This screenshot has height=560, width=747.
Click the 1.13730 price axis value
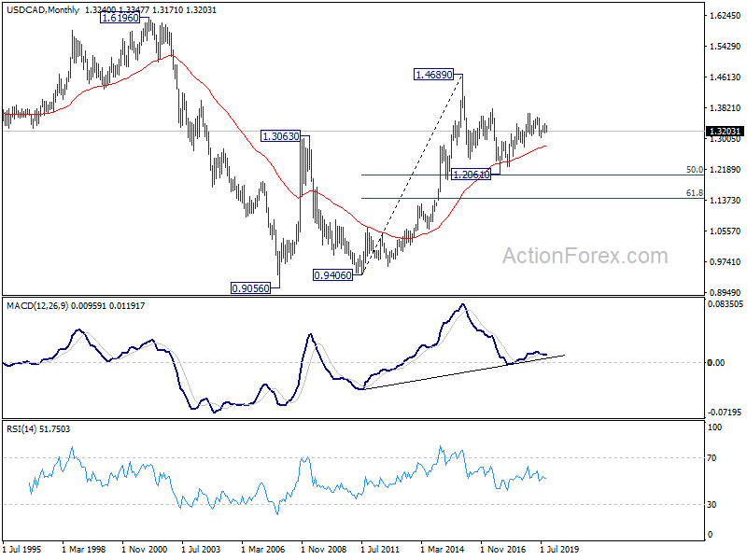[x=726, y=201]
